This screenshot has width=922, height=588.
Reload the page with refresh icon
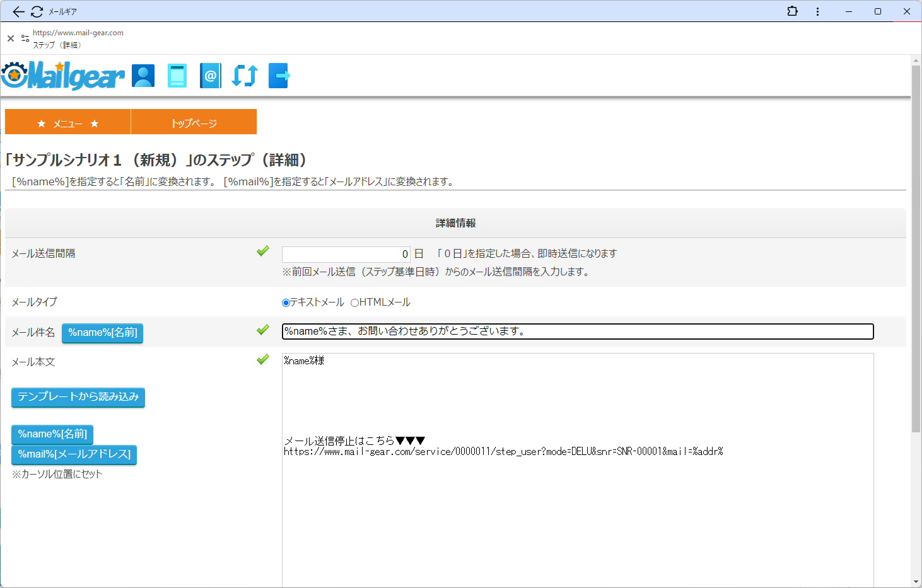point(37,11)
